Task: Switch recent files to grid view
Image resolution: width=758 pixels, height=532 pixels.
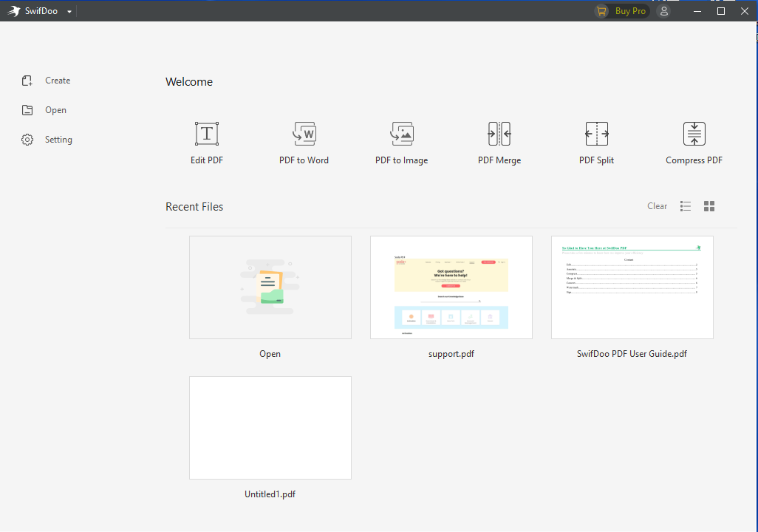Action: point(709,206)
